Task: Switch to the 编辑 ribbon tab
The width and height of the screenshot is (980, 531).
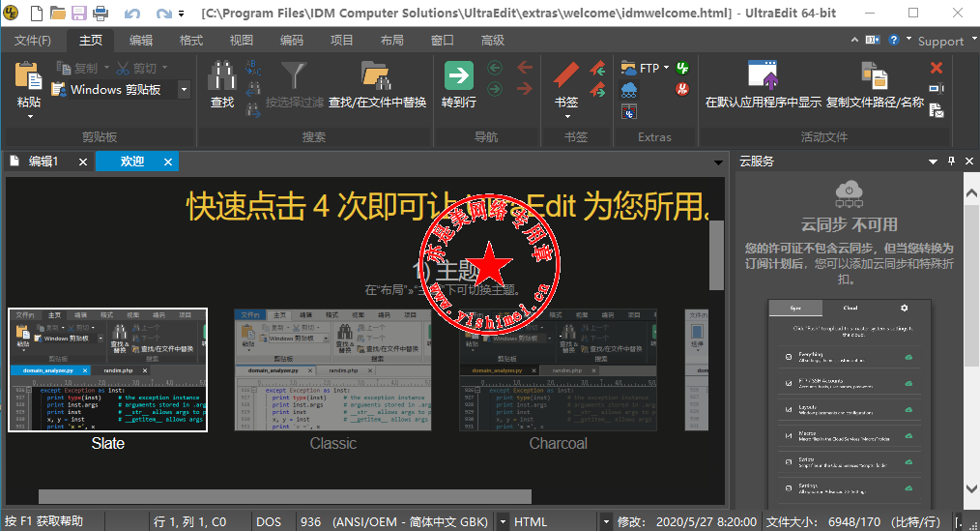Action: [141, 41]
